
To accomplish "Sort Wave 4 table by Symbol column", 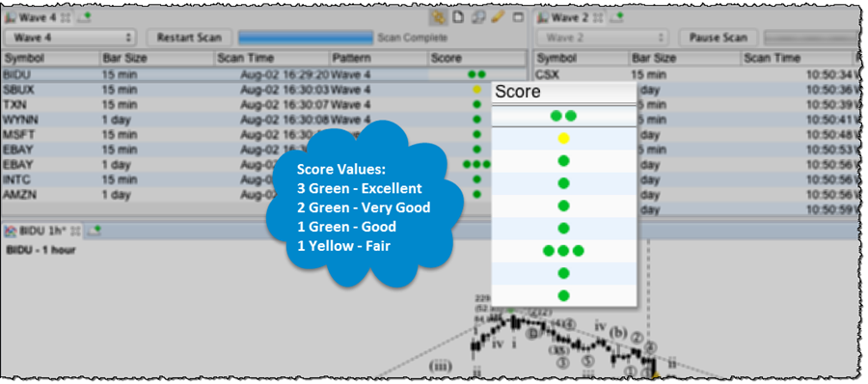I will pyautogui.click(x=50, y=58).
